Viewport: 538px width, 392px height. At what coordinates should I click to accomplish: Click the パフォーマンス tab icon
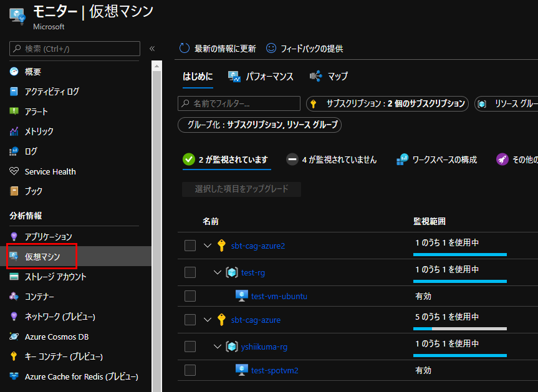click(234, 77)
